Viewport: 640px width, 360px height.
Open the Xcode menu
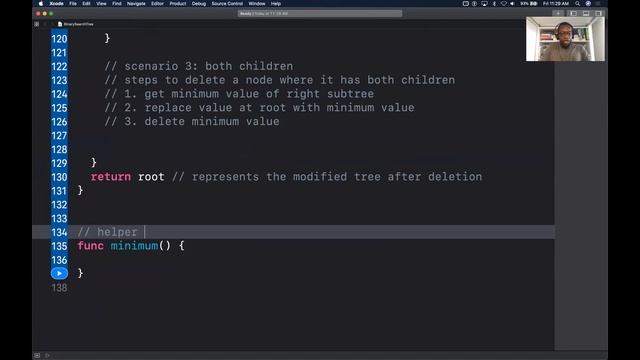(56, 4)
